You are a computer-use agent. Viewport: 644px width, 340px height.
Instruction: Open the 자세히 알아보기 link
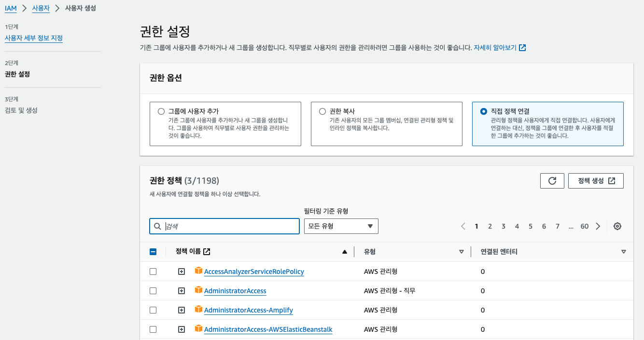[x=495, y=48]
